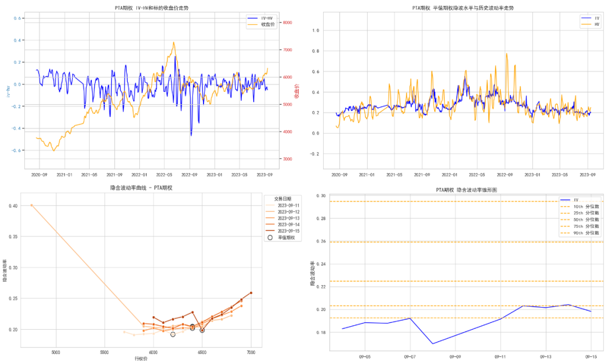Click the '2023-09-13' legend entry
Viewport: 609px width, 364px height.
(283, 219)
